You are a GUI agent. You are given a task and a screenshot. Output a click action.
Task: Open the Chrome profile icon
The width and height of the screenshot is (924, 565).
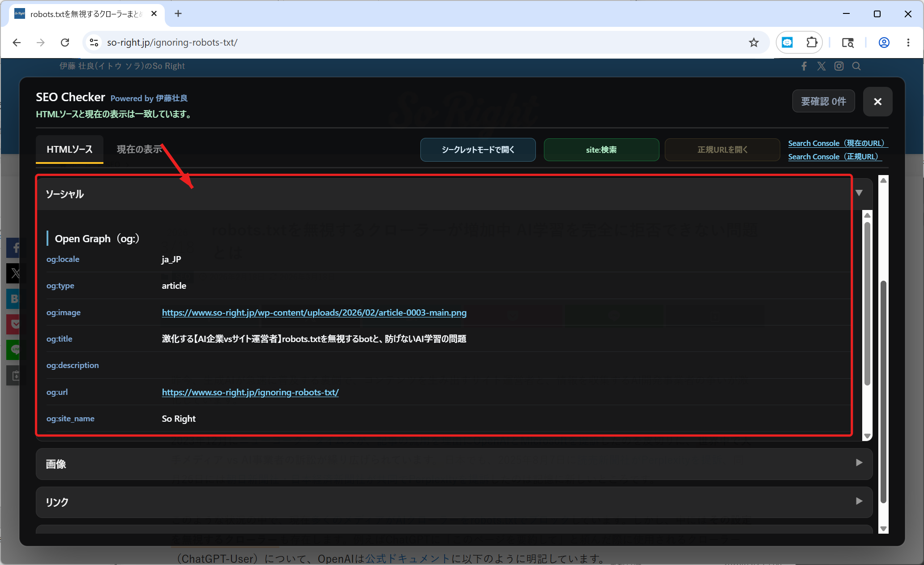(884, 43)
